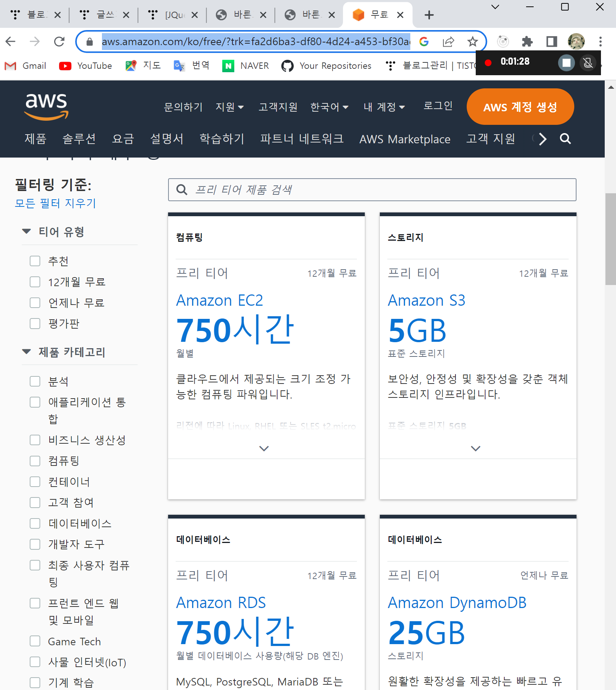The height and width of the screenshot is (690, 616).
Task: Open Chrome extensions puzzle icon
Action: tap(527, 41)
